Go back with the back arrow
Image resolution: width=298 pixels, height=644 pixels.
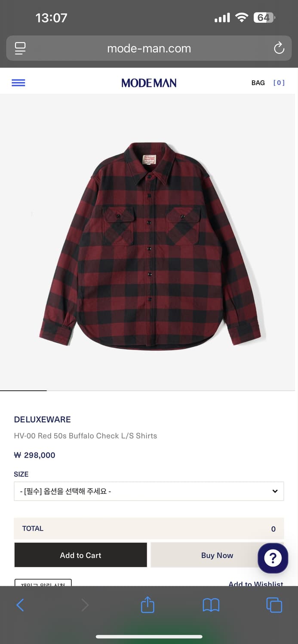coord(20,605)
